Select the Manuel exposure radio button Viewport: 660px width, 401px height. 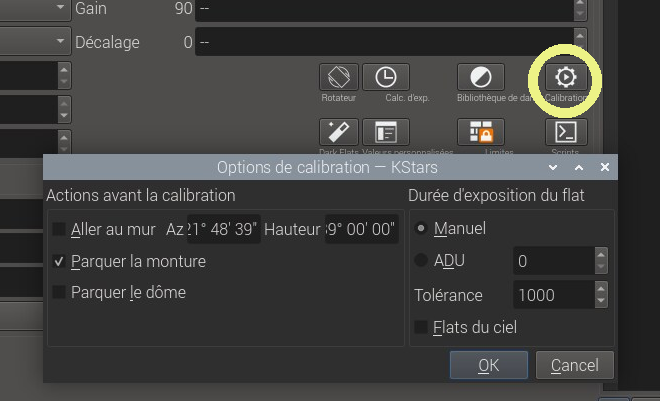pyautogui.click(x=421, y=228)
